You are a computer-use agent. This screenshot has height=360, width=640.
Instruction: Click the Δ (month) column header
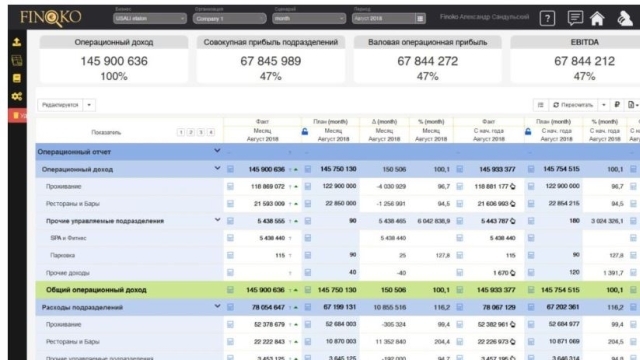pyautogui.click(x=384, y=122)
